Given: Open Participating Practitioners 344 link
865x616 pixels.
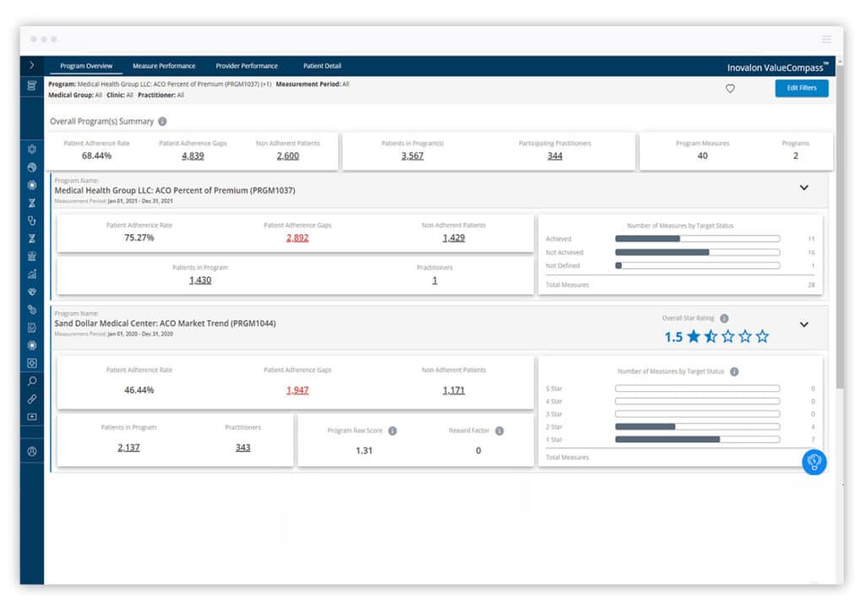Looking at the screenshot, I should pyautogui.click(x=555, y=156).
